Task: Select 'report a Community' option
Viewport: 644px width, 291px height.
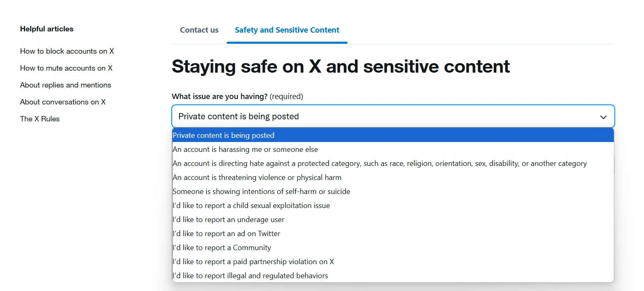Action: (x=222, y=248)
